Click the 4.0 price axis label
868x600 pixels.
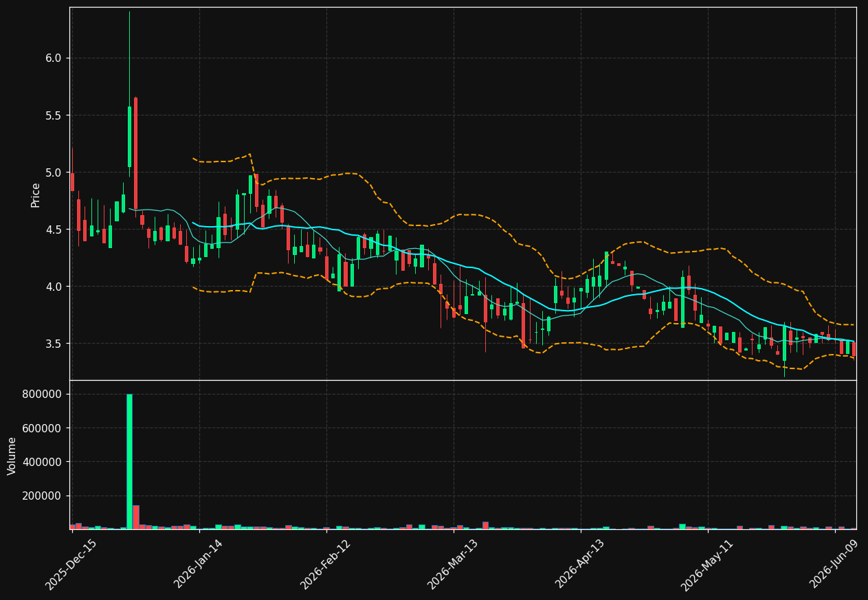tap(54, 287)
